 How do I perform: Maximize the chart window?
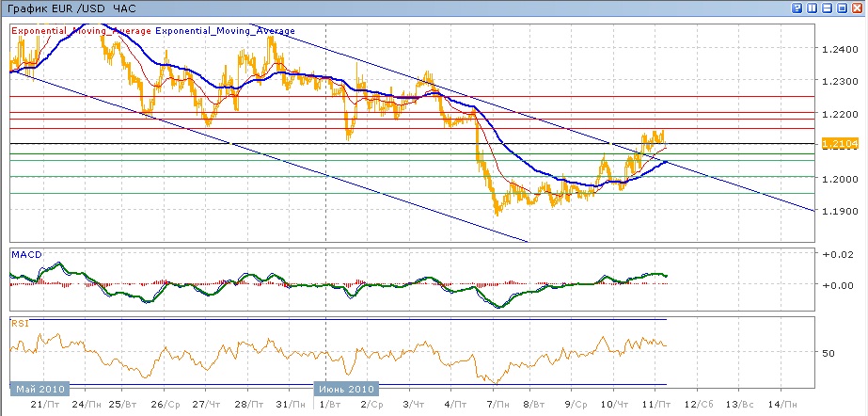click(844, 8)
